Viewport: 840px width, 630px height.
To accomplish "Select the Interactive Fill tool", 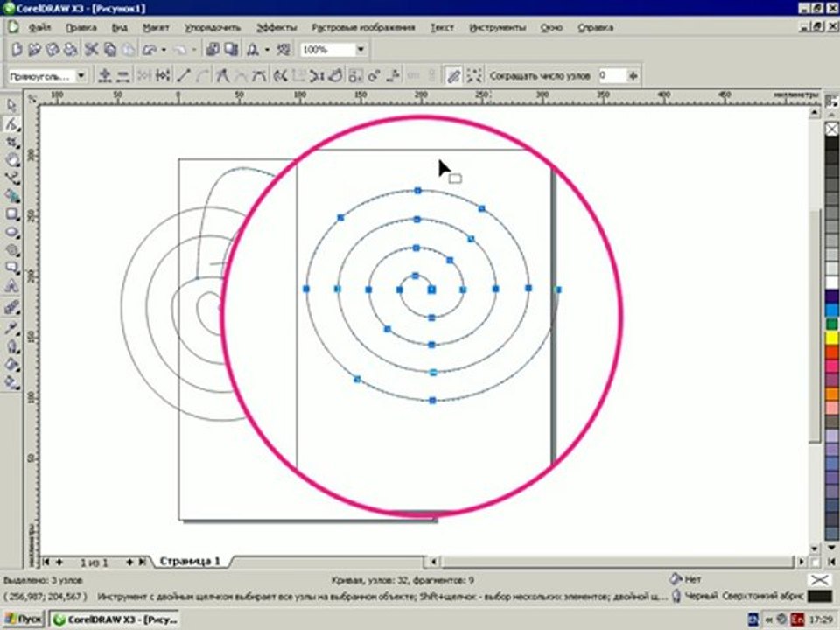I will [11, 382].
